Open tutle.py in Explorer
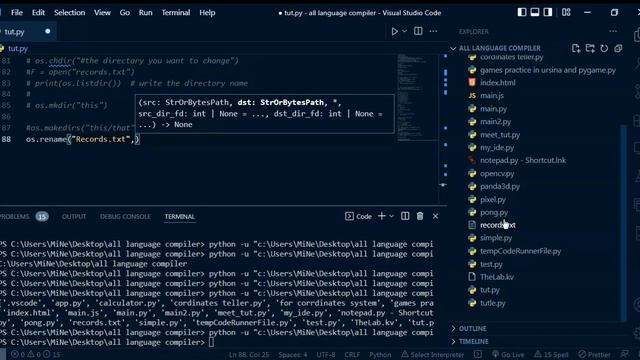 pos(493,303)
